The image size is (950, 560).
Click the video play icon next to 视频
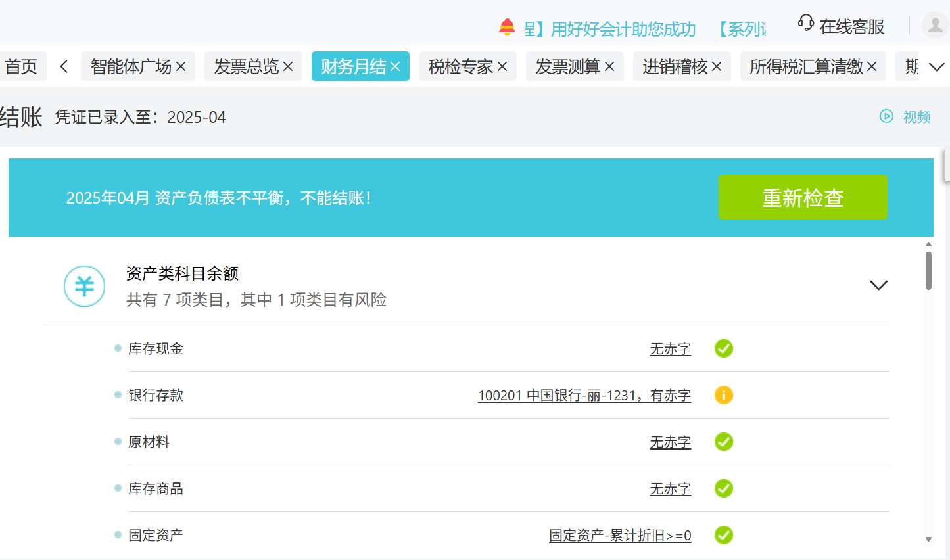[886, 116]
